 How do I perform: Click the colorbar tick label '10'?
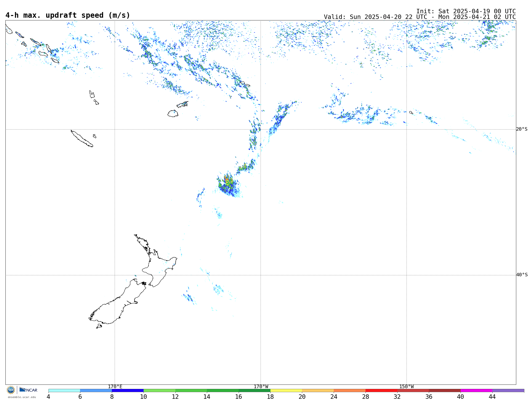pos(144,397)
